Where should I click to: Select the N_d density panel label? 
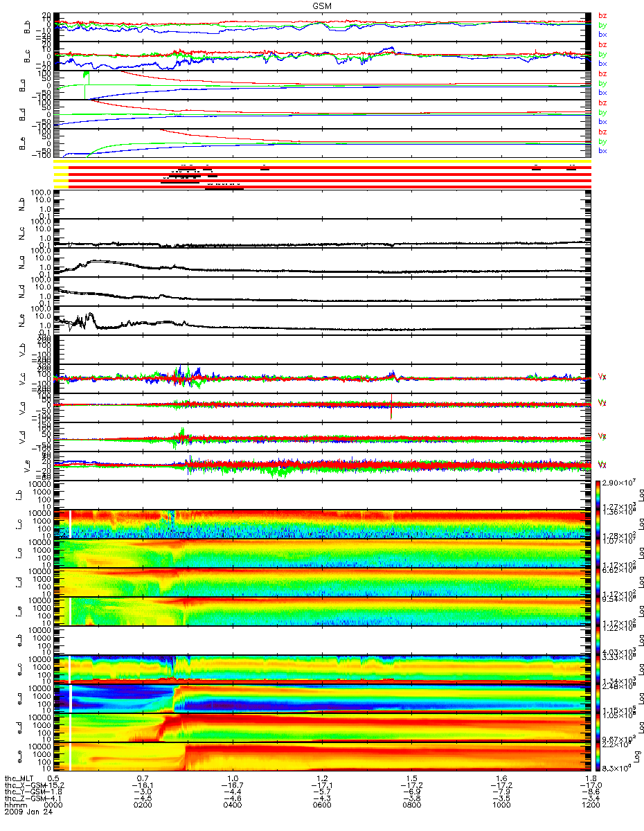[21, 292]
